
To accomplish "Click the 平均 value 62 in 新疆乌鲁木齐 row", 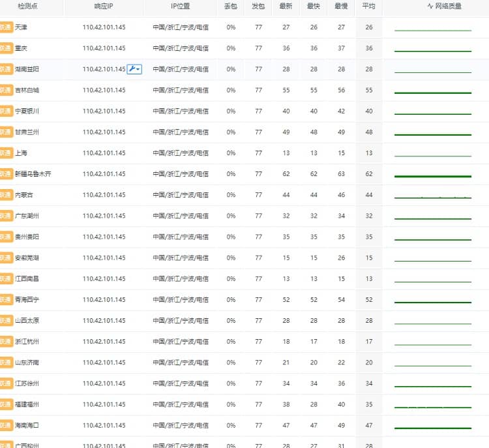I will coord(369,173).
